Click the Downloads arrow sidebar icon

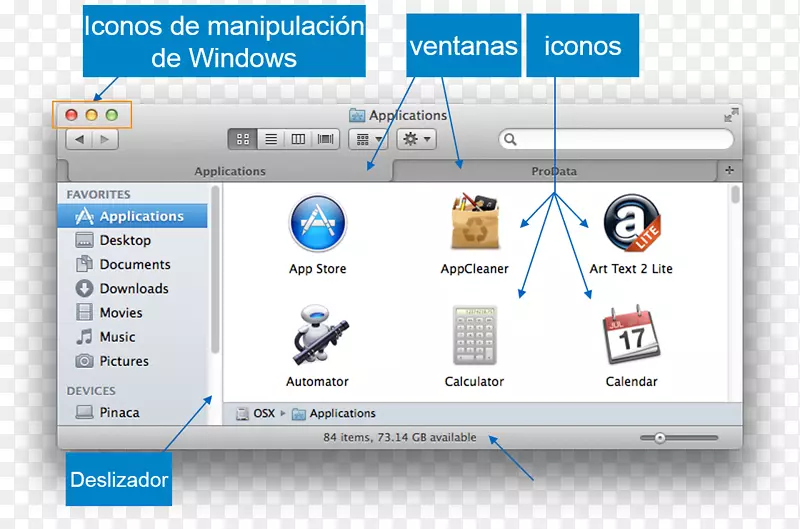84,288
